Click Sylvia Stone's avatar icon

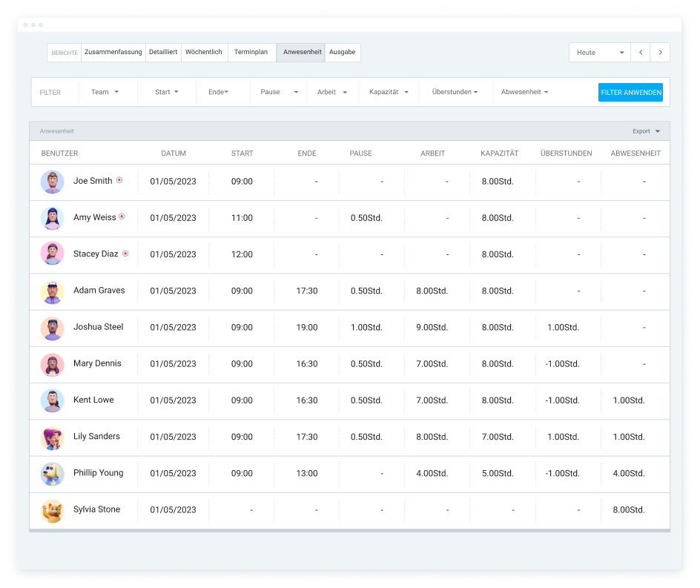(x=52, y=510)
